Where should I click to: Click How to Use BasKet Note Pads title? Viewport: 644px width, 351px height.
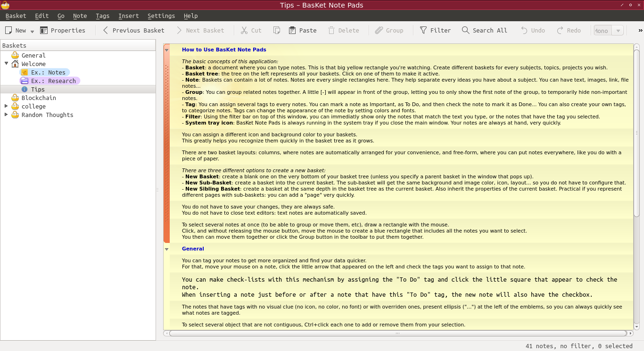click(x=224, y=50)
